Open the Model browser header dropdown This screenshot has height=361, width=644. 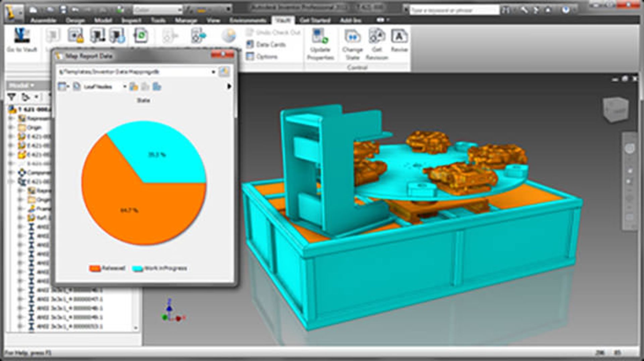pos(33,86)
